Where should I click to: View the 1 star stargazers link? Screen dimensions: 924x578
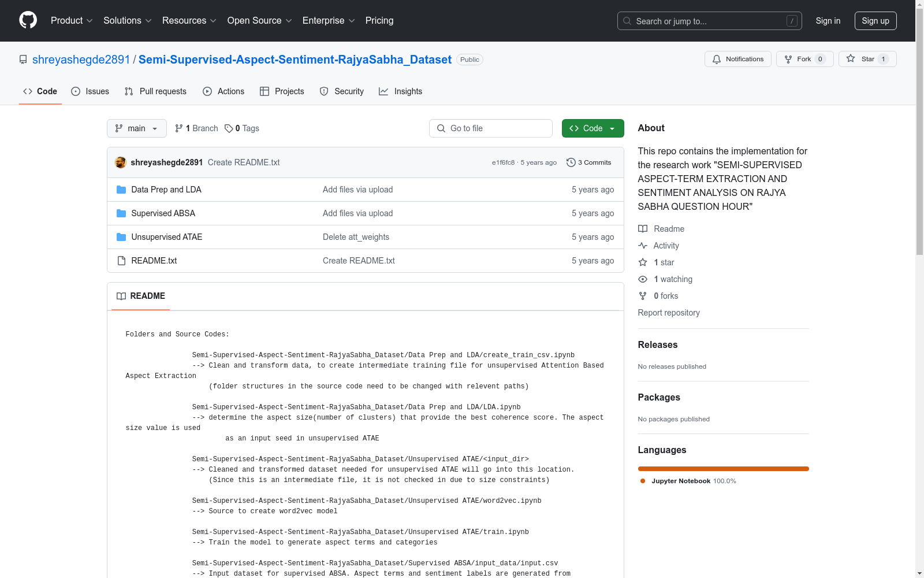click(x=657, y=262)
